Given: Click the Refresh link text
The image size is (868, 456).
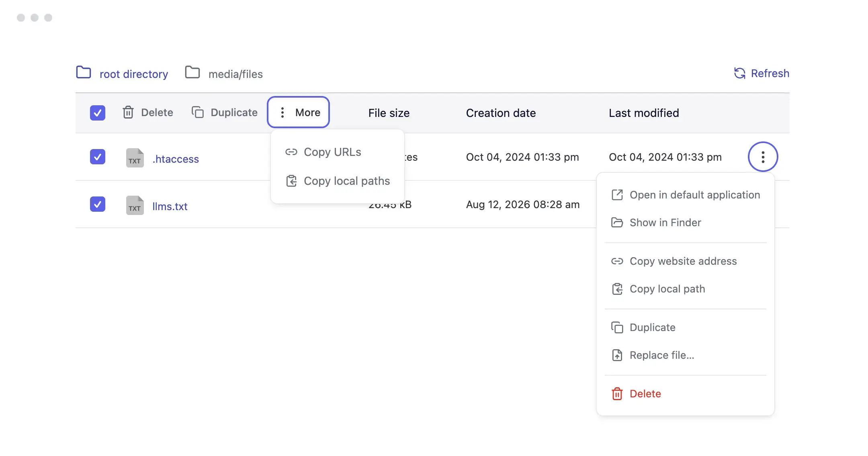Looking at the screenshot, I should (x=770, y=73).
